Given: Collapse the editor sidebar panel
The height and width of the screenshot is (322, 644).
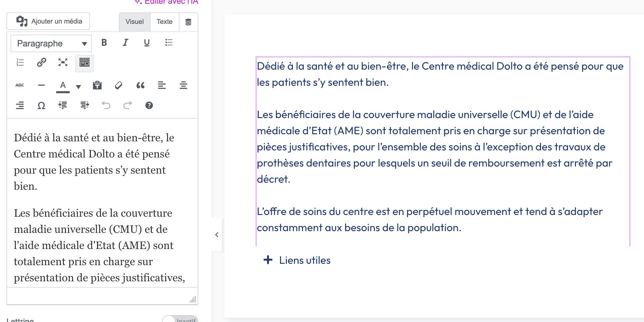Looking at the screenshot, I should tap(217, 235).
